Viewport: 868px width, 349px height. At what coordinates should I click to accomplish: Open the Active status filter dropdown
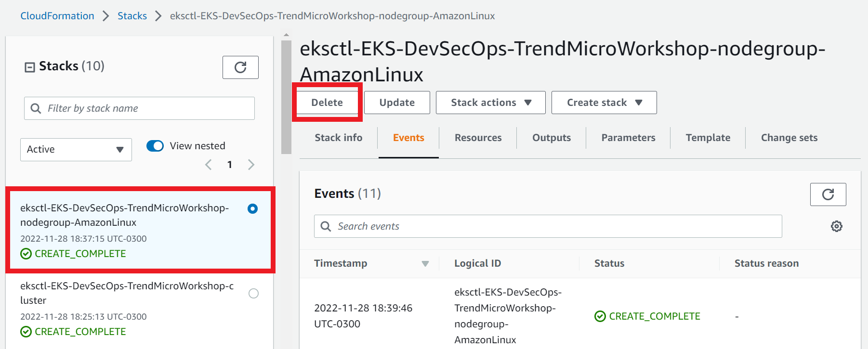pos(76,150)
